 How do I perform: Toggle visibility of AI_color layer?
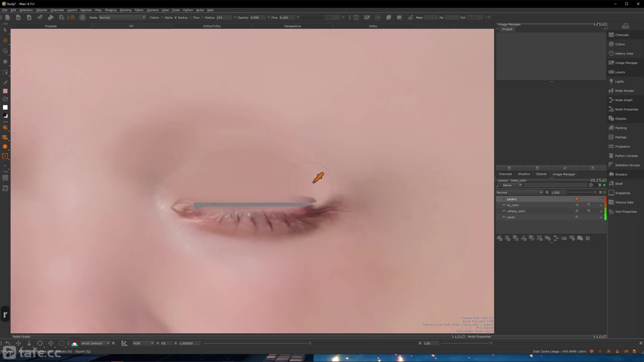pyautogui.click(x=504, y=205)
